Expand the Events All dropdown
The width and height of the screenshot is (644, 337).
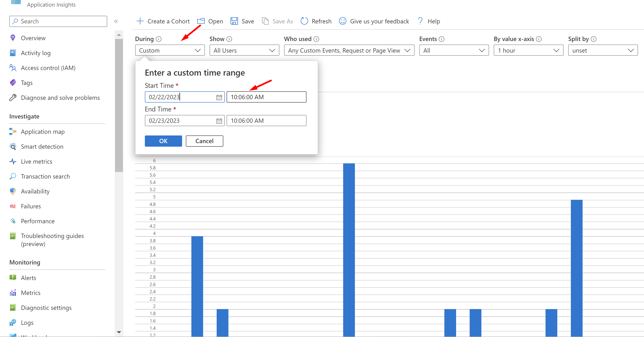[x=454, y=50]
